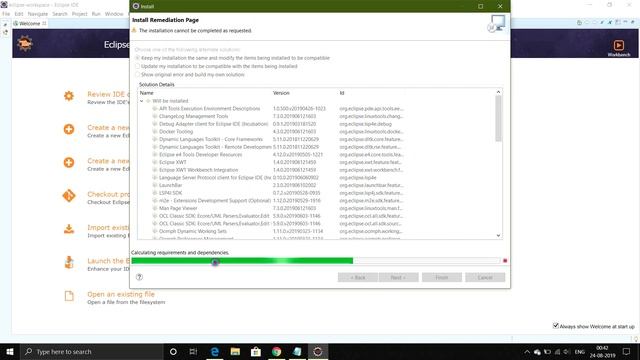
Task: Click the feature icon beside LSP4J SDK
Action: click(x=155, y=193)
